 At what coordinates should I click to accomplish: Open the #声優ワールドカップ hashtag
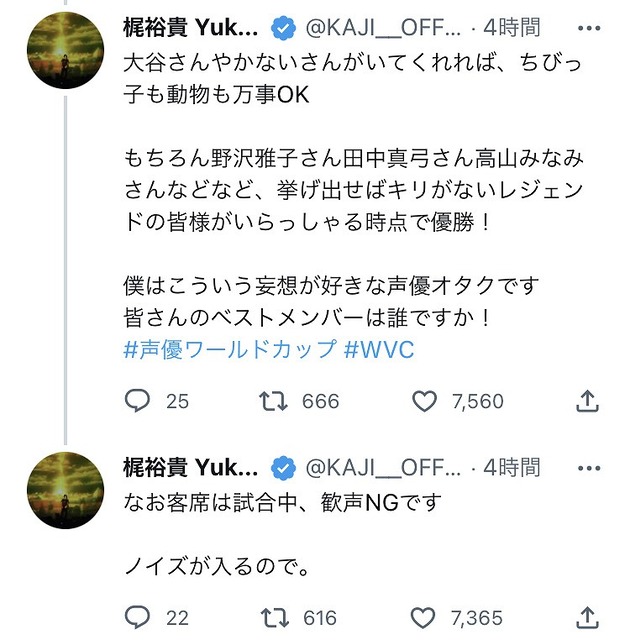230,351
